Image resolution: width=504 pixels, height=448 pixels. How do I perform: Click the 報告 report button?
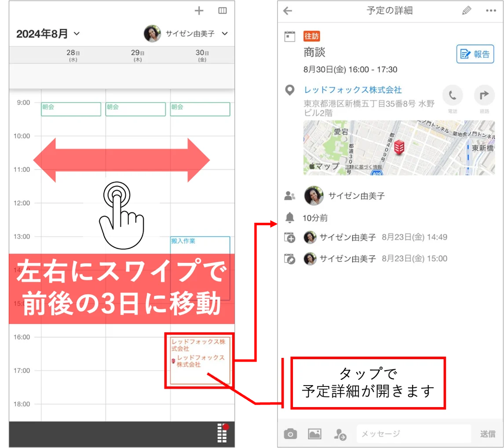(x=475, y=54)
